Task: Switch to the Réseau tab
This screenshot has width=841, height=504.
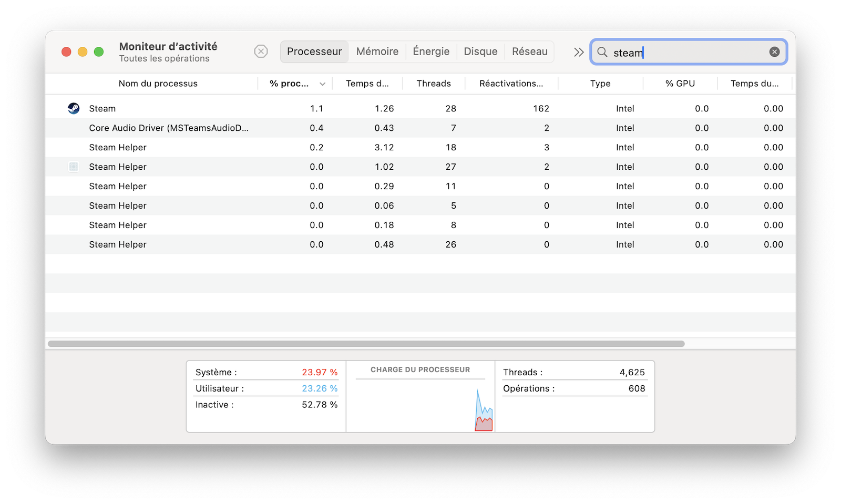Action: (530, 52)
